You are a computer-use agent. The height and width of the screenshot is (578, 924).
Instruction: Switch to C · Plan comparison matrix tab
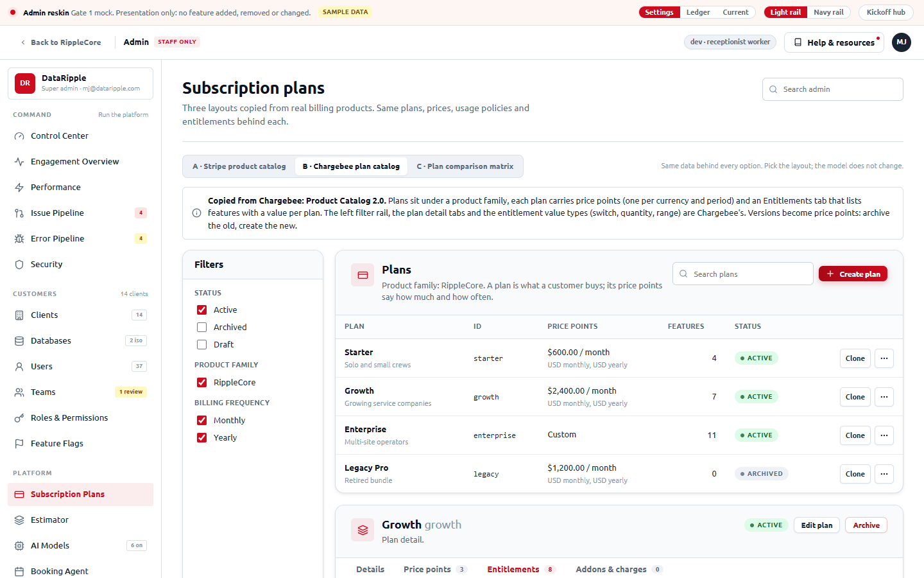pyautogui.click(x=465, y=166)
